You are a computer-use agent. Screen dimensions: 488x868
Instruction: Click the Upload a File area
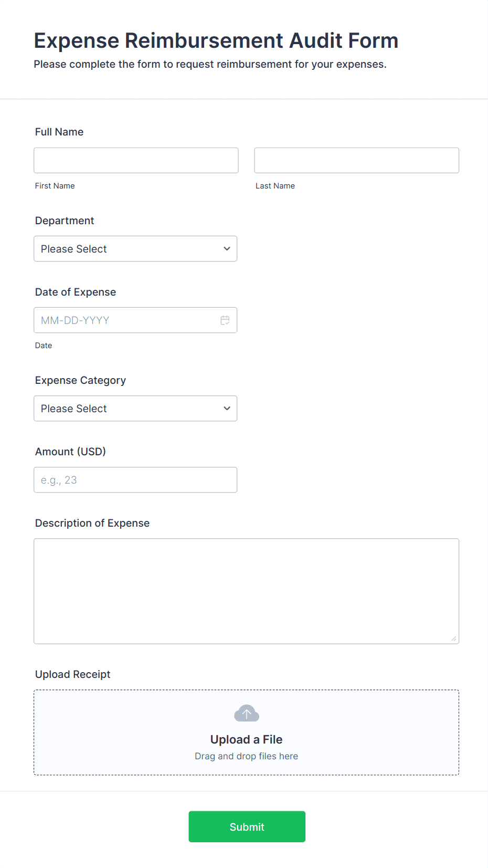(x=246, y=739)
